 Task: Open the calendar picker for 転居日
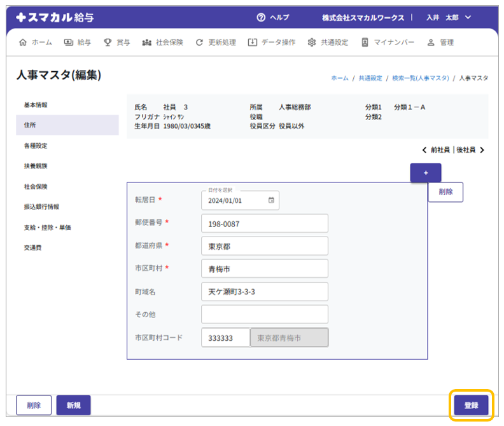271,200
